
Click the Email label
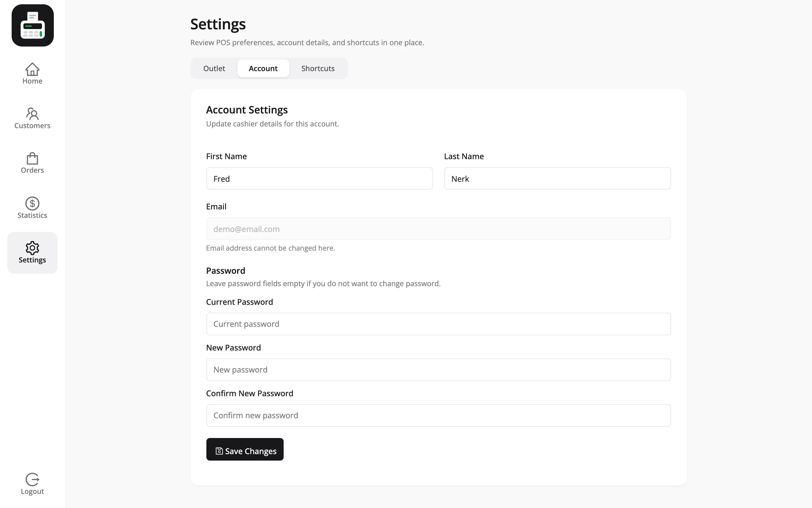coord(216,207)
